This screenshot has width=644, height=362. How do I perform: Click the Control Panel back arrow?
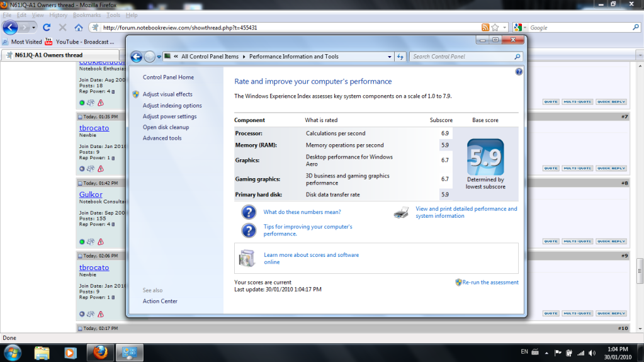137,57
